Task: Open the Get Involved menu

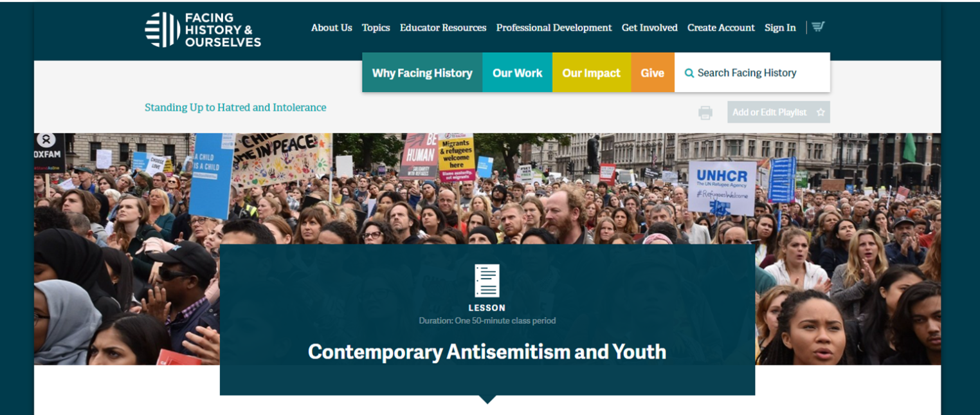Action: (649, 28)
